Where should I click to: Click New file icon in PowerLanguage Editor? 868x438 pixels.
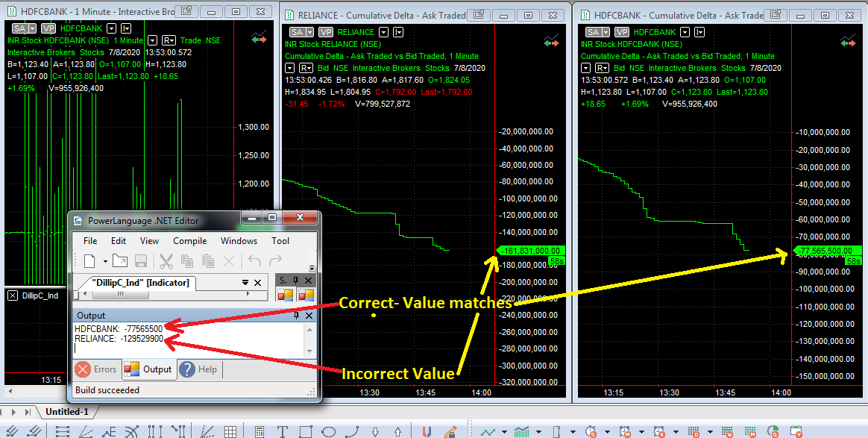(89, 261)
